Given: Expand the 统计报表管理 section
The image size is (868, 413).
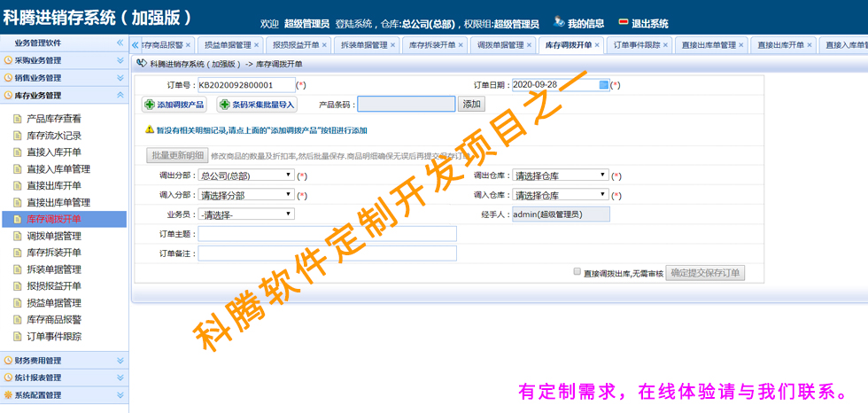Looking at the screenshot, I should click(120, 378).
